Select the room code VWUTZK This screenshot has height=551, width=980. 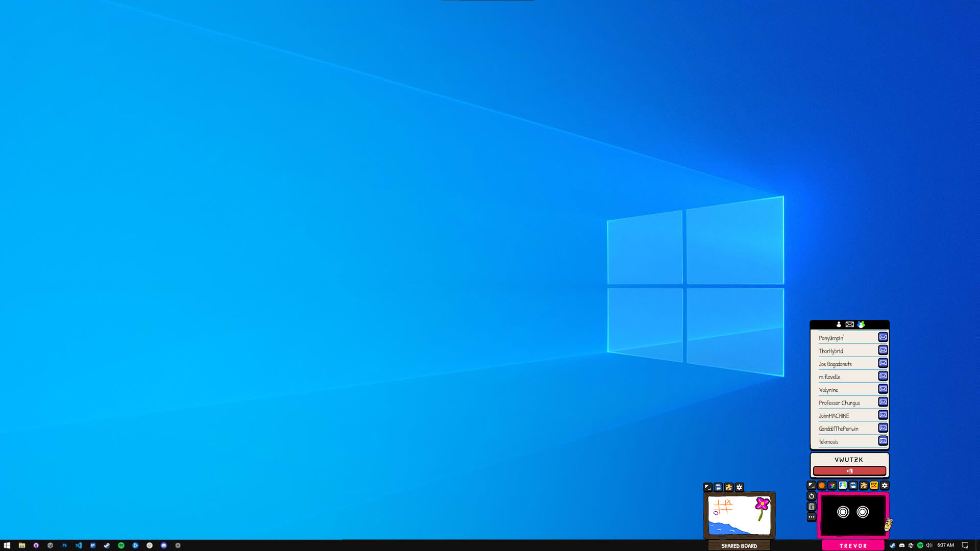pos(849,460)
